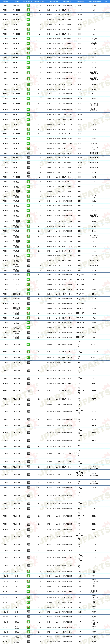
Task: Click the Nadwozie column header
Action: tap(80, 2)
